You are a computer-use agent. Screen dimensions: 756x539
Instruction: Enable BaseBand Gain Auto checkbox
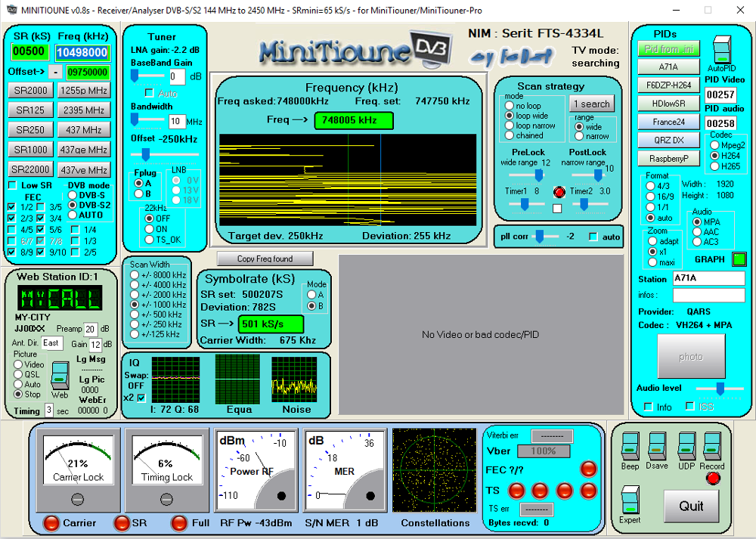click(150, 93)
